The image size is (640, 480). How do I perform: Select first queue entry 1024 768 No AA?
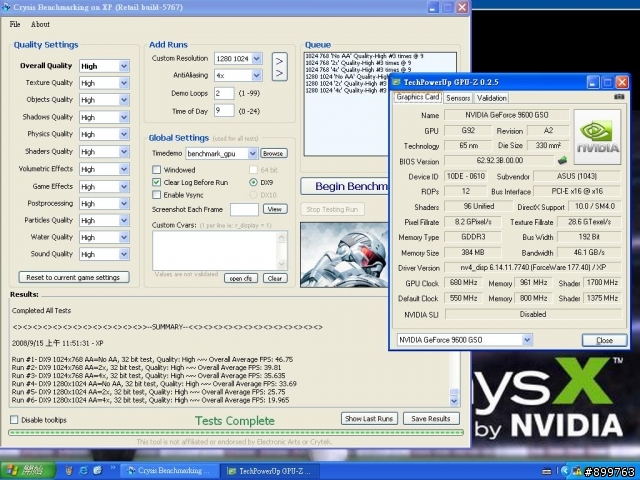click(x=364, y=56)
